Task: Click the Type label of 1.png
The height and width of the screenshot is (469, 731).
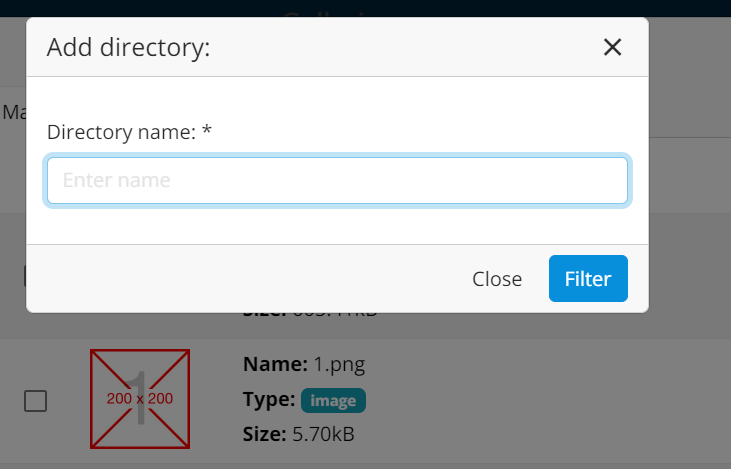Action: point(269,399)
